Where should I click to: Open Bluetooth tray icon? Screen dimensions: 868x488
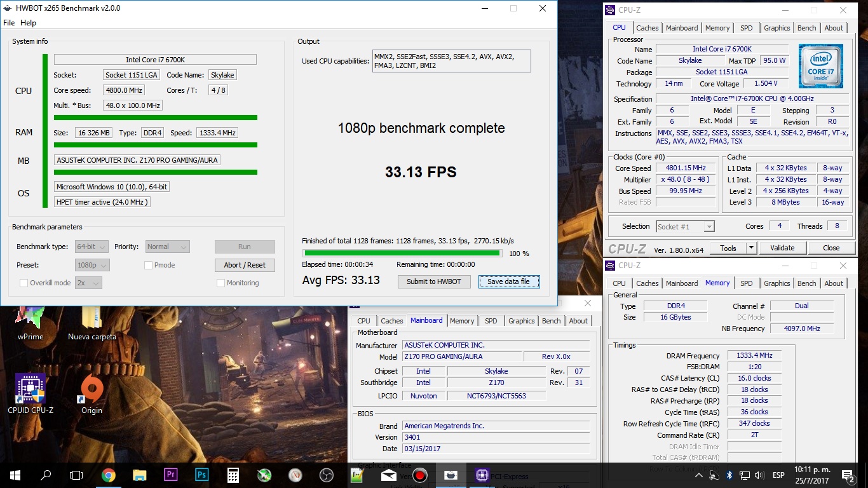[729, 475]
